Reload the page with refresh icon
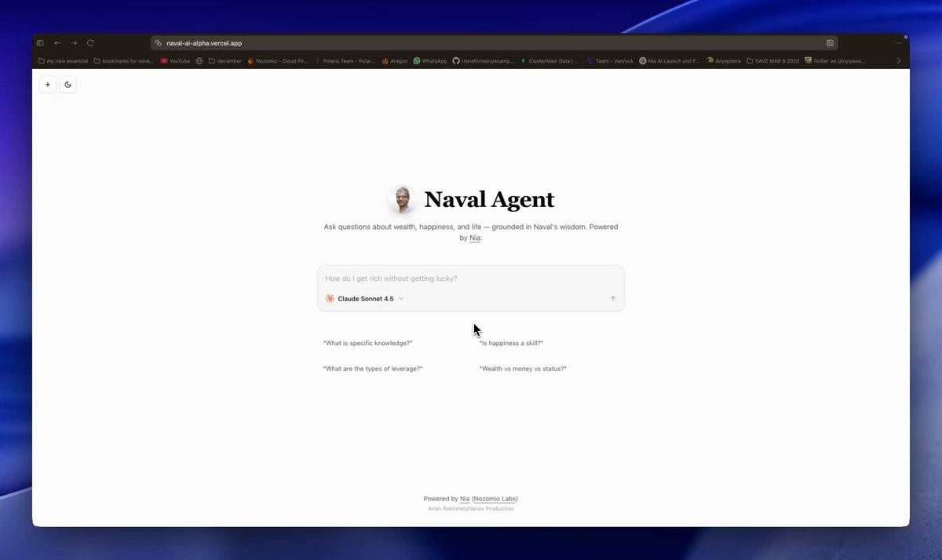 [90, 43]
